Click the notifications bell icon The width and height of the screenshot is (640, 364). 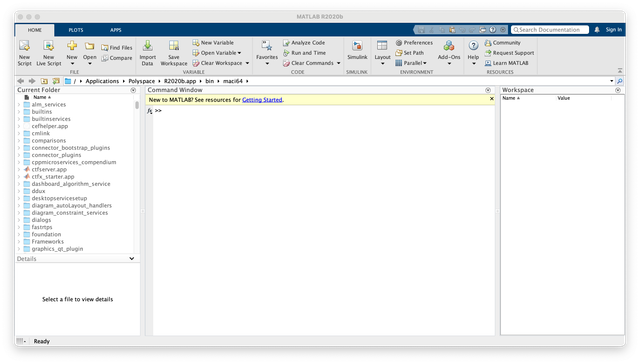click(x=597, y=30)
